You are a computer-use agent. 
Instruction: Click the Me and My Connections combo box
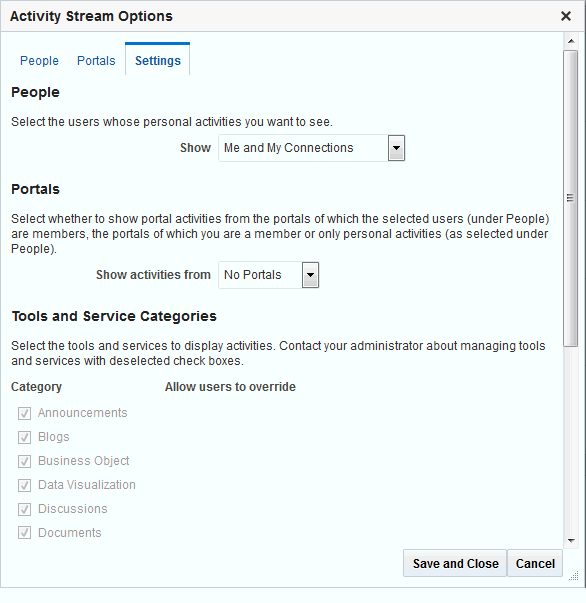pos(311,148)
